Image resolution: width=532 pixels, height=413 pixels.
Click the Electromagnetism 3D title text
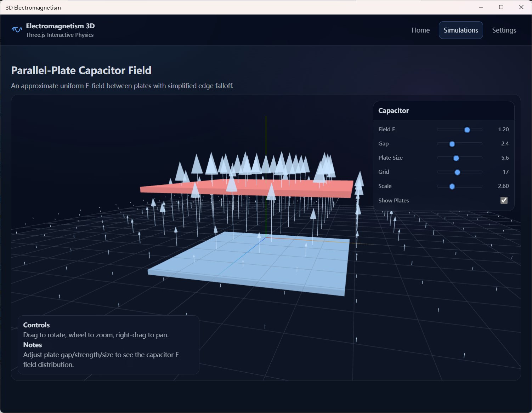point(60,26)
